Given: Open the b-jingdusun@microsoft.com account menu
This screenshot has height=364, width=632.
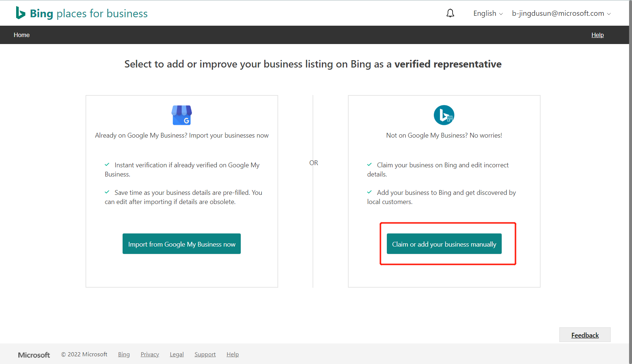Looking at the screenshot, I should (562, 13).
